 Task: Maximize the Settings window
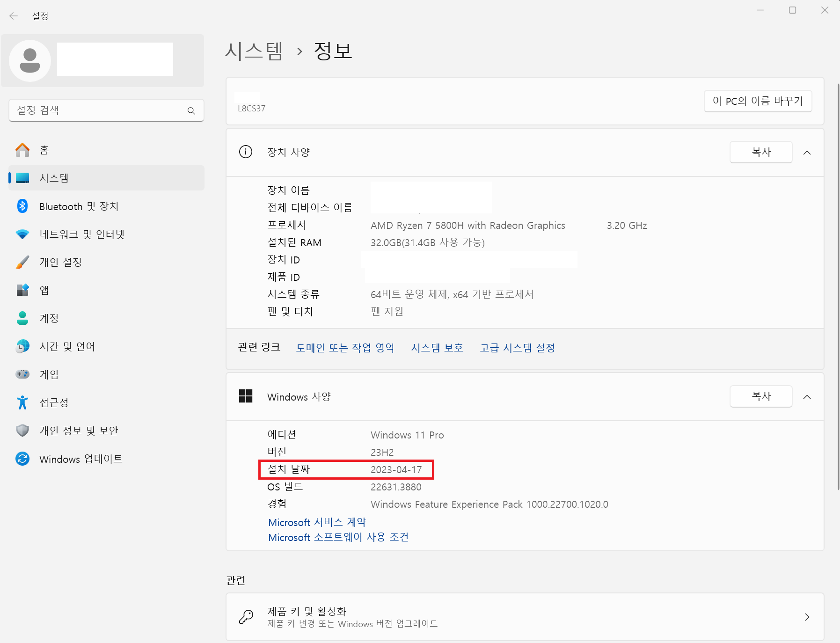(x=792, y=10)
